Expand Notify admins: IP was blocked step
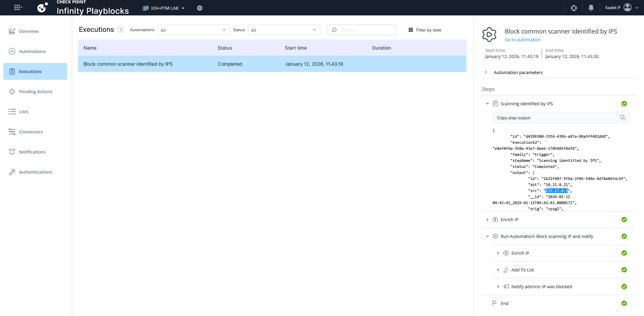 click(x=498, y=287)
